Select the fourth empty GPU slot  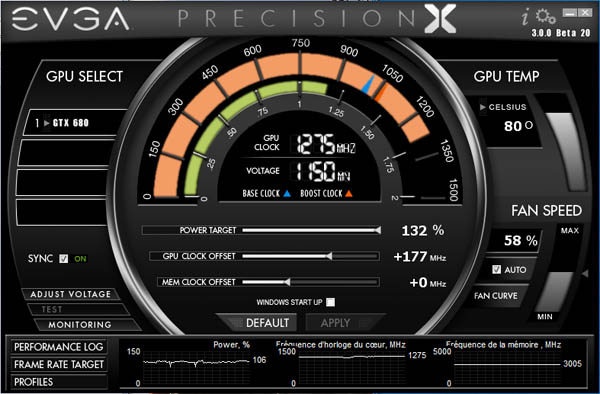point(61,212)
